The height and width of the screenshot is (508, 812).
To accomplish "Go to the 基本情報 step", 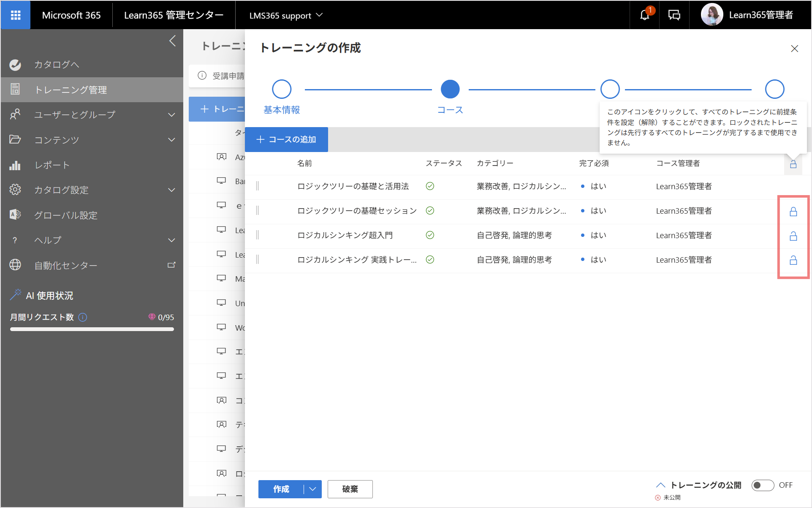I will [282, 89].
